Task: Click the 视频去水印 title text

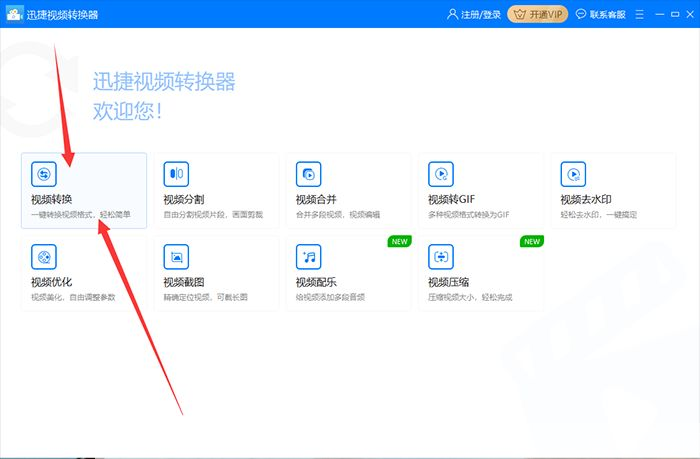Action: (586, 199)
